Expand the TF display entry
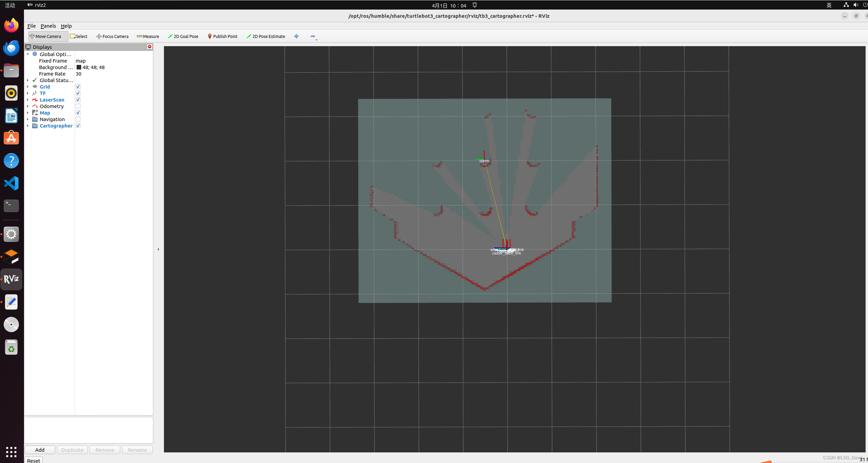The width and height of the screenshot is (868, 463). (x=28, y=93)
